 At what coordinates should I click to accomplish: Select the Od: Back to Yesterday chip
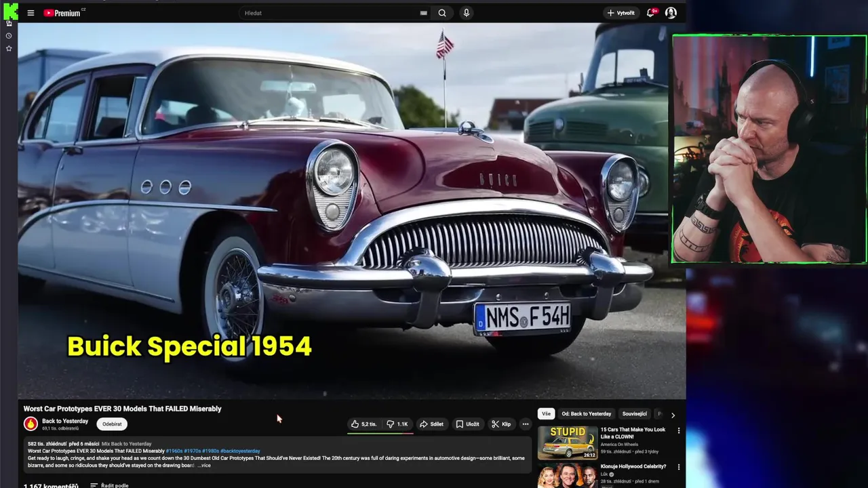pyautogui.click(x=587, y=413)
